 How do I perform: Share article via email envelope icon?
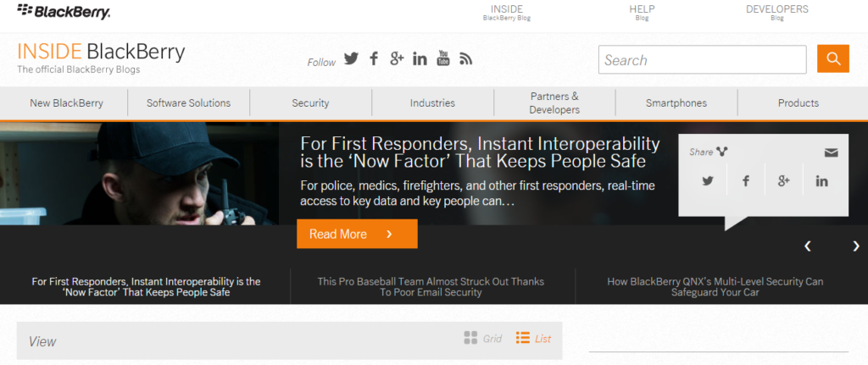pyautogui.click(x=831, y=152)
